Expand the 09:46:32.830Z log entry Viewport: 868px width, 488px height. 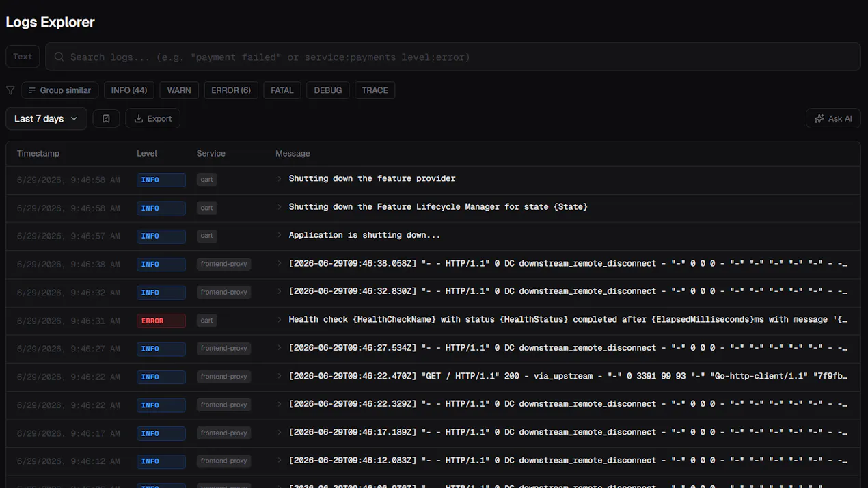280,291
